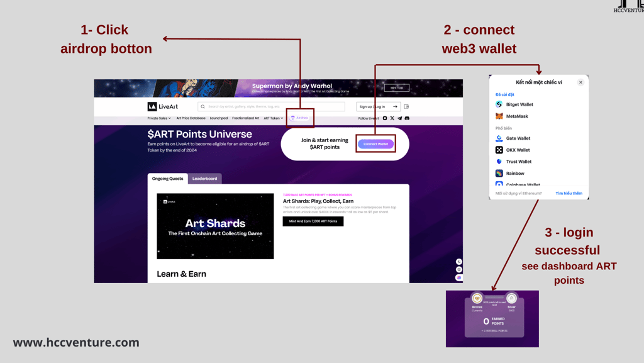The width and height of the screenshot is (644, 363).
Task: Click the Bitget Wallet icon
Action: point(499,104)
